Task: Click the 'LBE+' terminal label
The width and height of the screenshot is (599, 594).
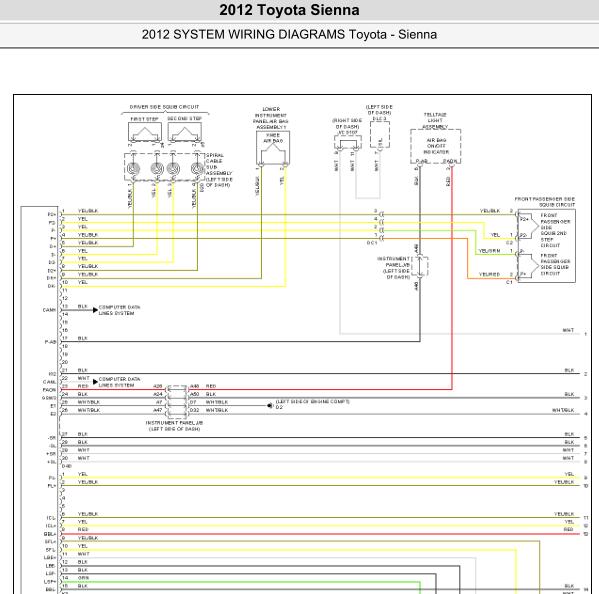Action: (50, 558)
